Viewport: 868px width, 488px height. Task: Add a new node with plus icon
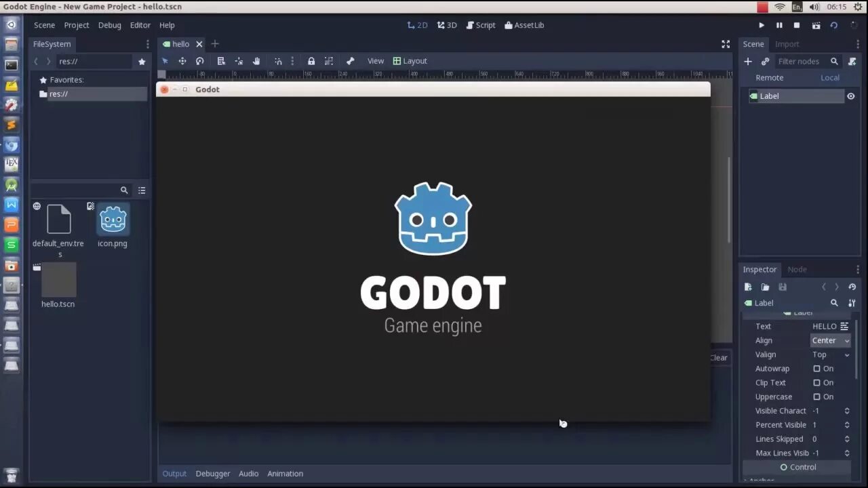tap(748, 61)
